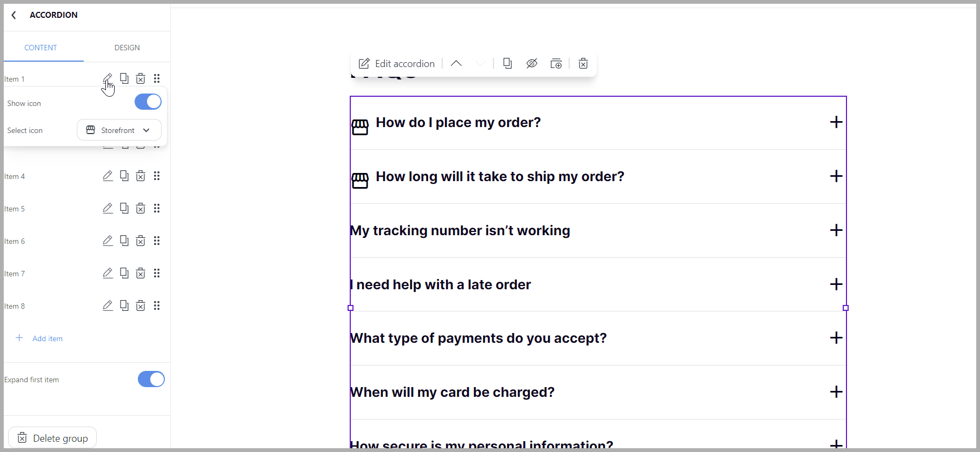980x452 pixels.
Task: Click the drag handle for Item 8
Action: tap(157, 305)
